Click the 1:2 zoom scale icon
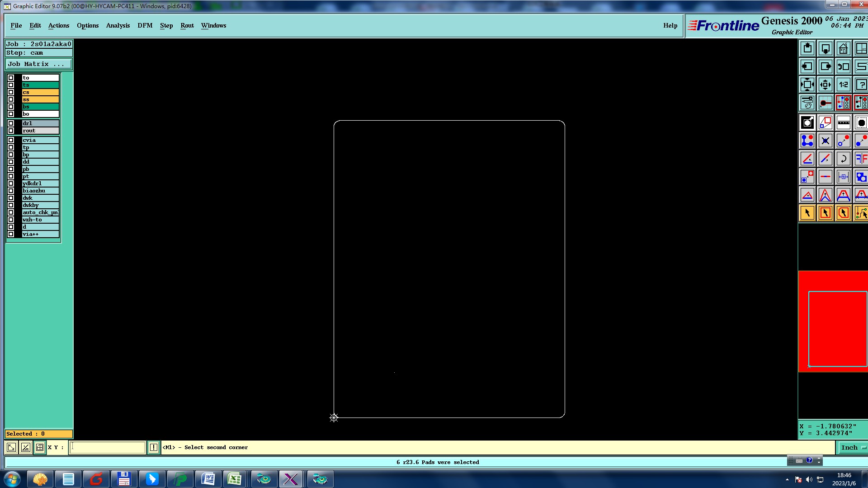The height and width of the screenshot is (488, 868). 843,84
